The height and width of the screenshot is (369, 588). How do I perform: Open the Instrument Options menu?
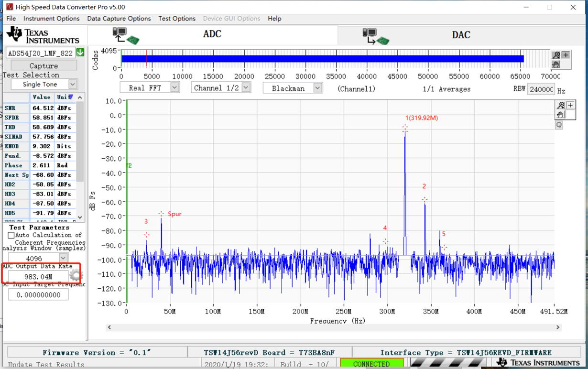(52, 19)
